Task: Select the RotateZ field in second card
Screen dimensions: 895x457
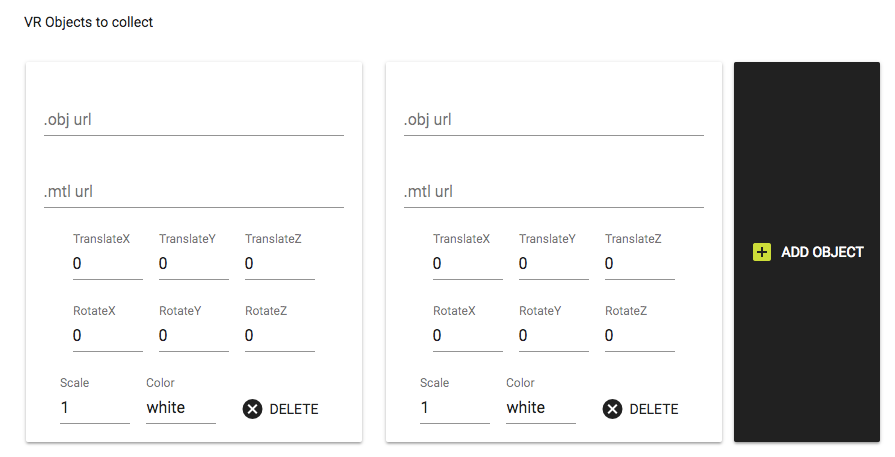Action: pos(639,336)
